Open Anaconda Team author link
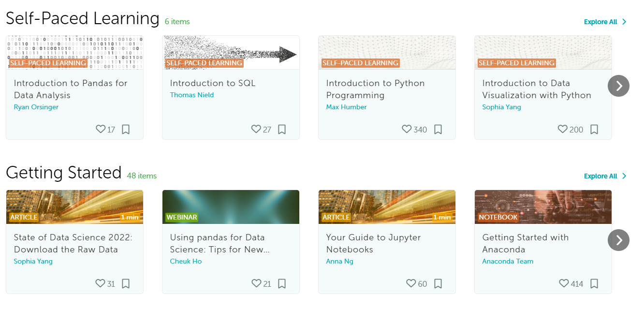644x309 pixels. (x=508, y=262)
